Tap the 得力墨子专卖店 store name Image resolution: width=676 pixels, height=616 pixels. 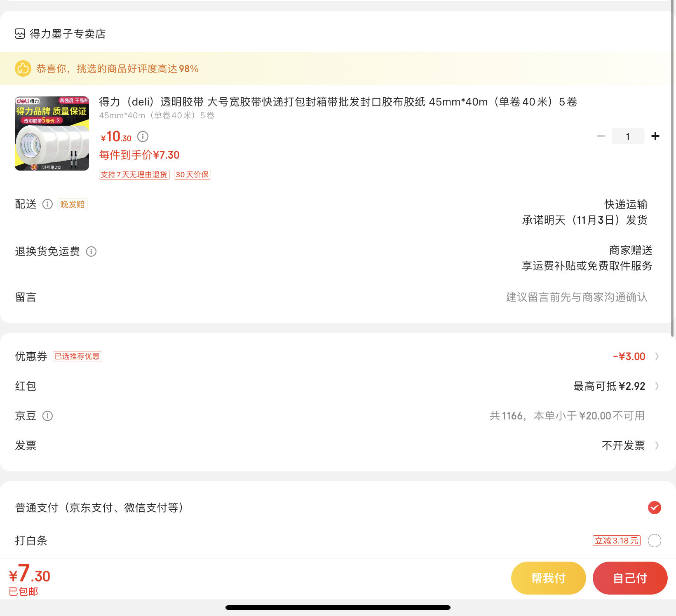tap(68, 34)
